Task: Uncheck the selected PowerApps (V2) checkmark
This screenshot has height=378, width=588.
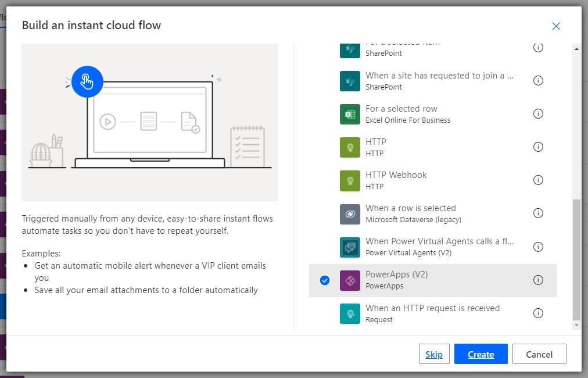Action: point(325,280)
